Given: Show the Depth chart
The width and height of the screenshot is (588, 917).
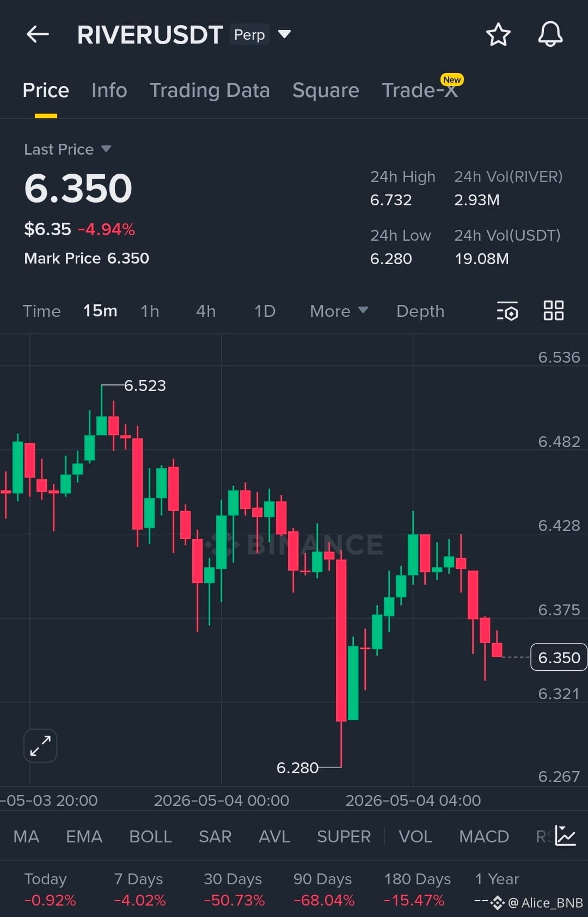Looking at the screenshot, I should click(420, 311).
